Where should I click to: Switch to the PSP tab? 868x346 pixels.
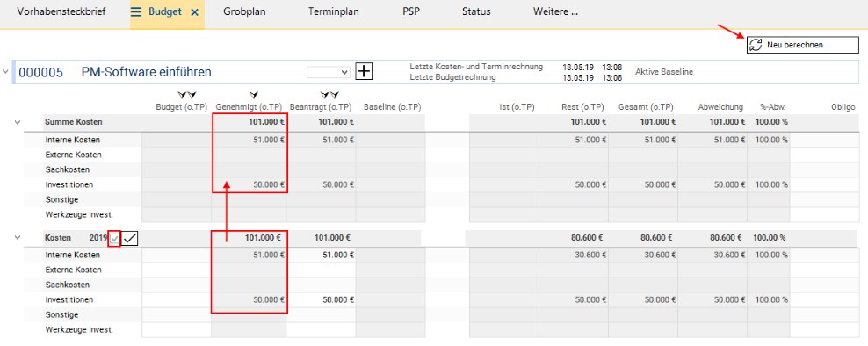411,11
